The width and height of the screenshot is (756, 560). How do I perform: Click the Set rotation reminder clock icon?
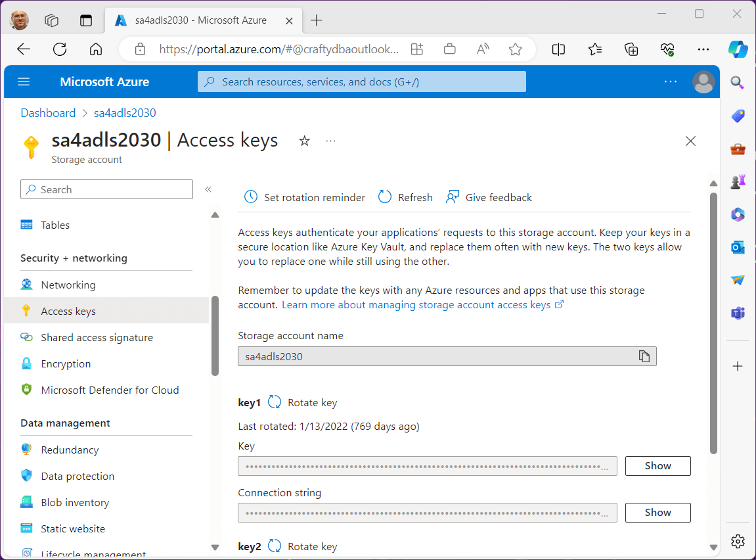[x=251, y=197]
